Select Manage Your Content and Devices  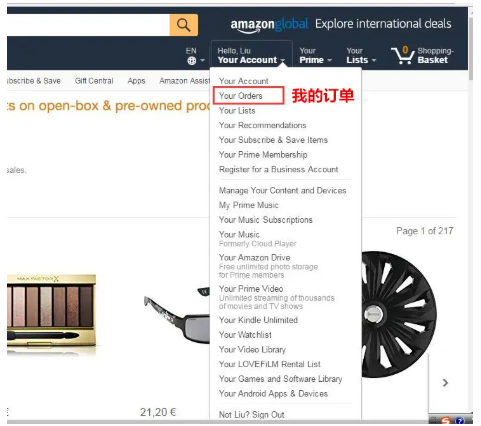tap(282, 191)
